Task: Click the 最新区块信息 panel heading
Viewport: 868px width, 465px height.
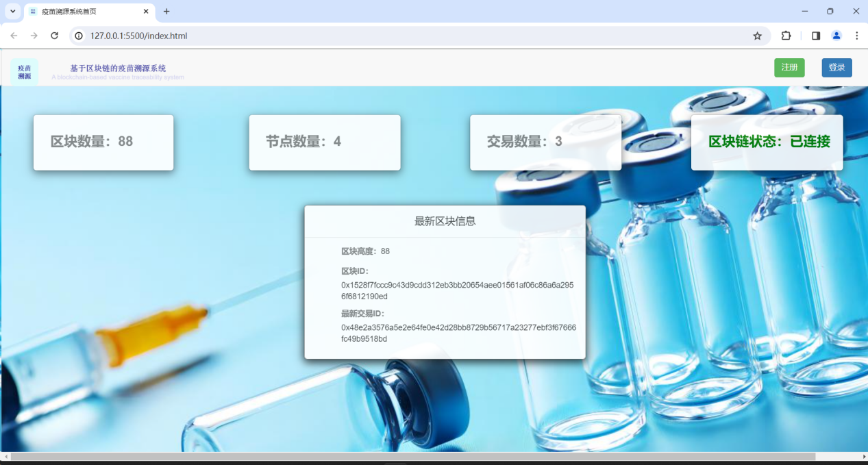Action: [445, 221]
